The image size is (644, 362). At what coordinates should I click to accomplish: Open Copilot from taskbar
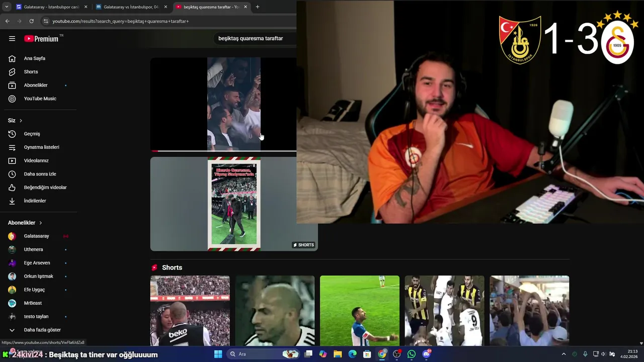[323, 354]
